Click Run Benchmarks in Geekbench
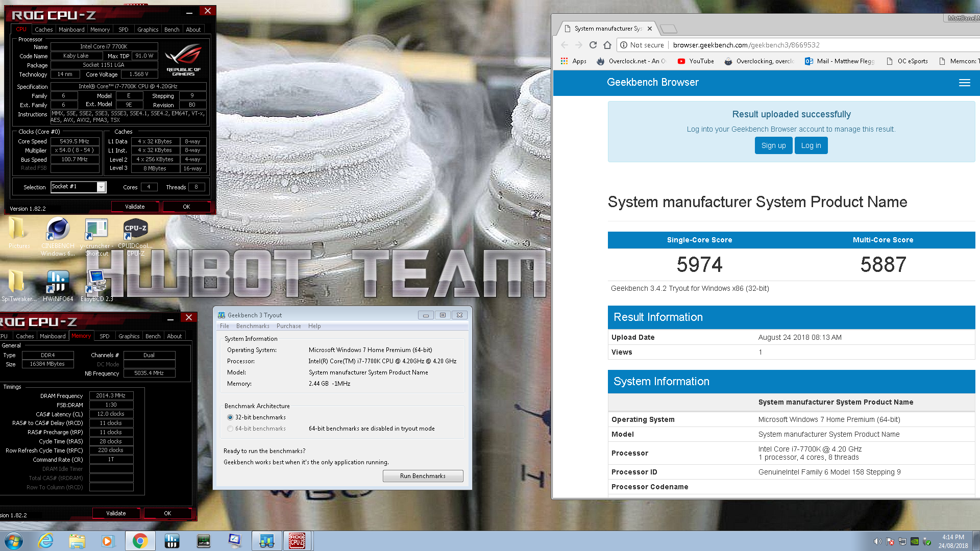The height and width of the screenshot is (551, 980). point(423,476)
